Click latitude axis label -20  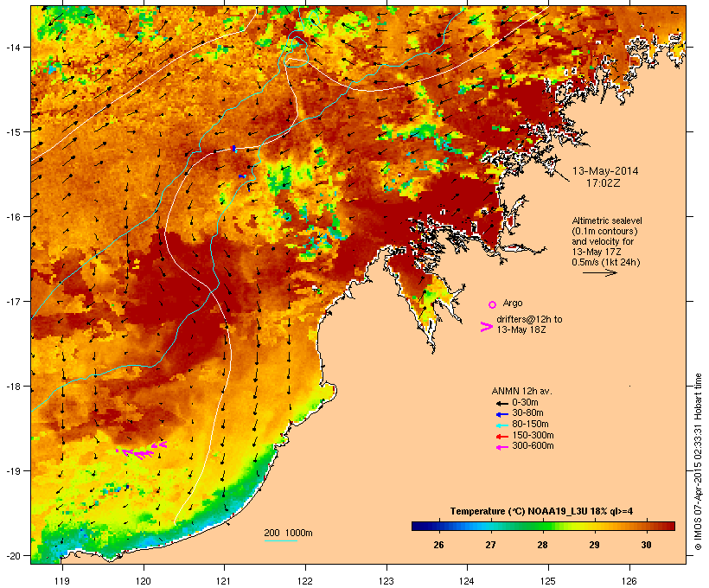(x=12, y=556)
